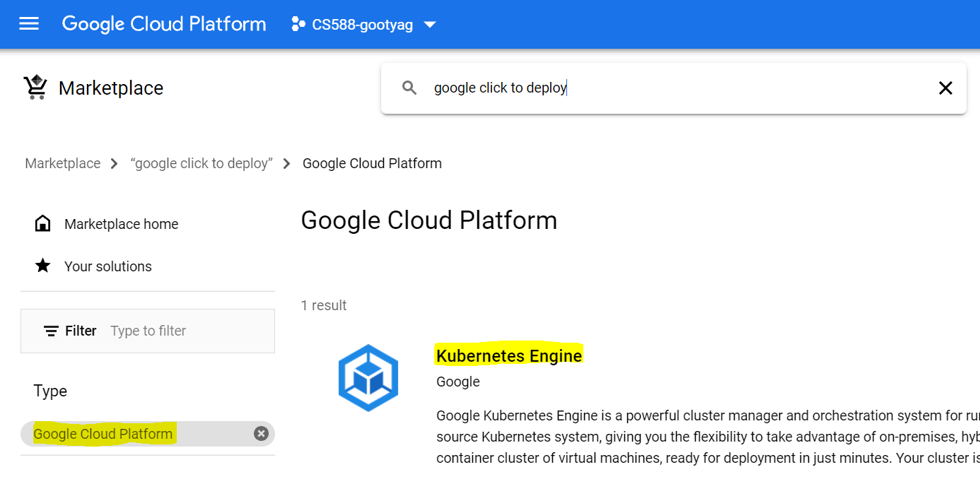Go to Marketplace in the breadcrumb

[63, 163]
